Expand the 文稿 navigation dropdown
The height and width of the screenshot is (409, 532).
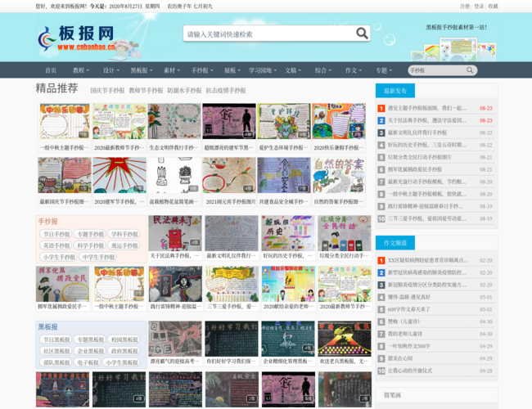293,70
